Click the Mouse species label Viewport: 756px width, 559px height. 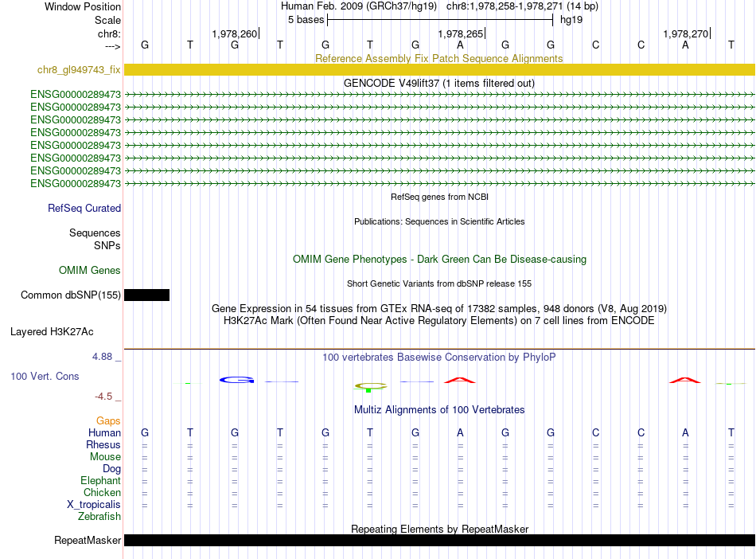point(105,457)
